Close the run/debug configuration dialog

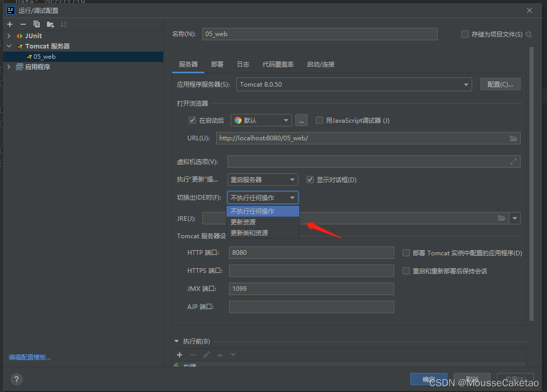(x=529, y=10)
